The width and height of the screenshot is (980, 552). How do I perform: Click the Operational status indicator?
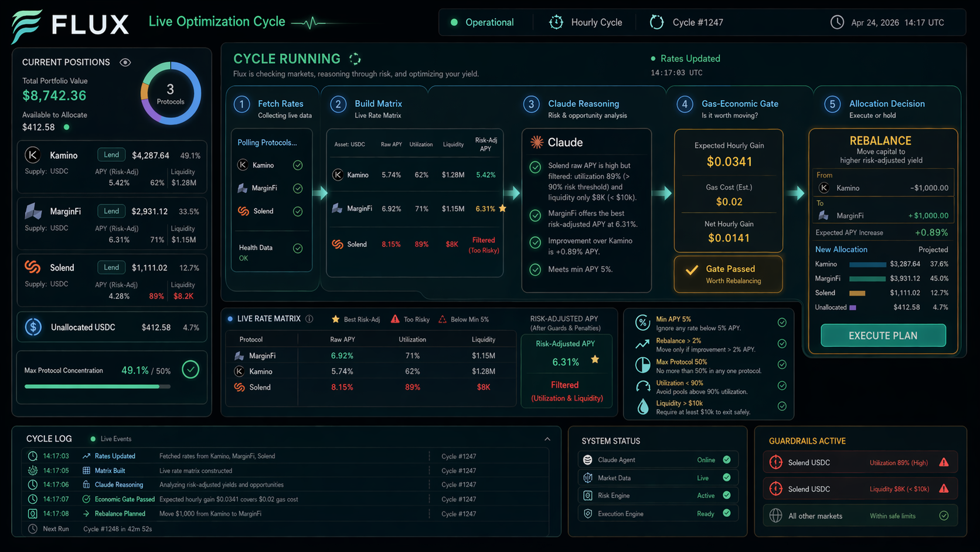click(x=483, y=22)
